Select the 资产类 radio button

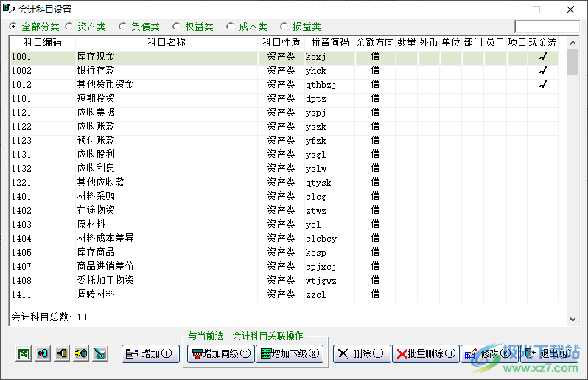point(69,27)
